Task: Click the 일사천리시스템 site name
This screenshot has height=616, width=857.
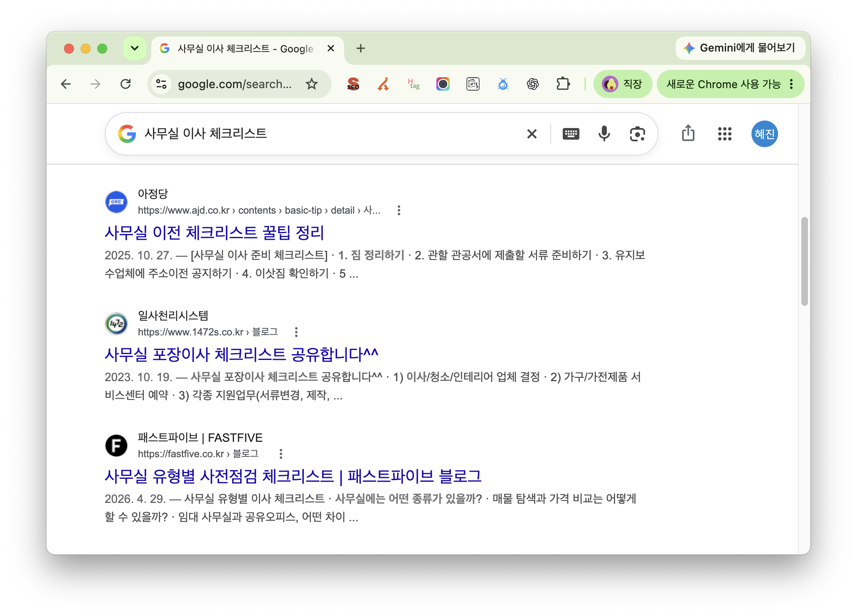Action: tap(173, 315)
